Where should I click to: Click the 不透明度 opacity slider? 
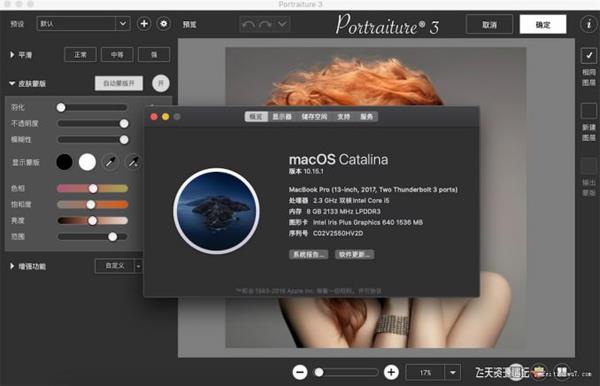click(92, 124)
